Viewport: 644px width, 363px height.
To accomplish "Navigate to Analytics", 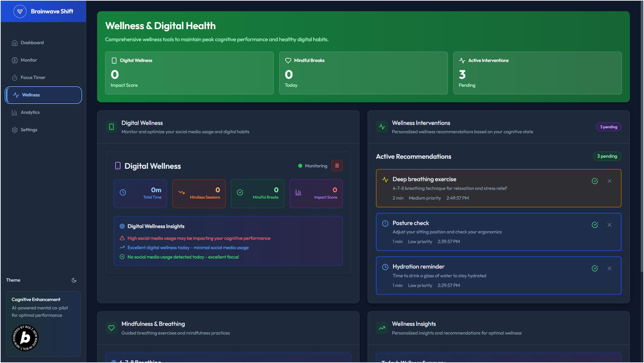I will pos(30,113).
